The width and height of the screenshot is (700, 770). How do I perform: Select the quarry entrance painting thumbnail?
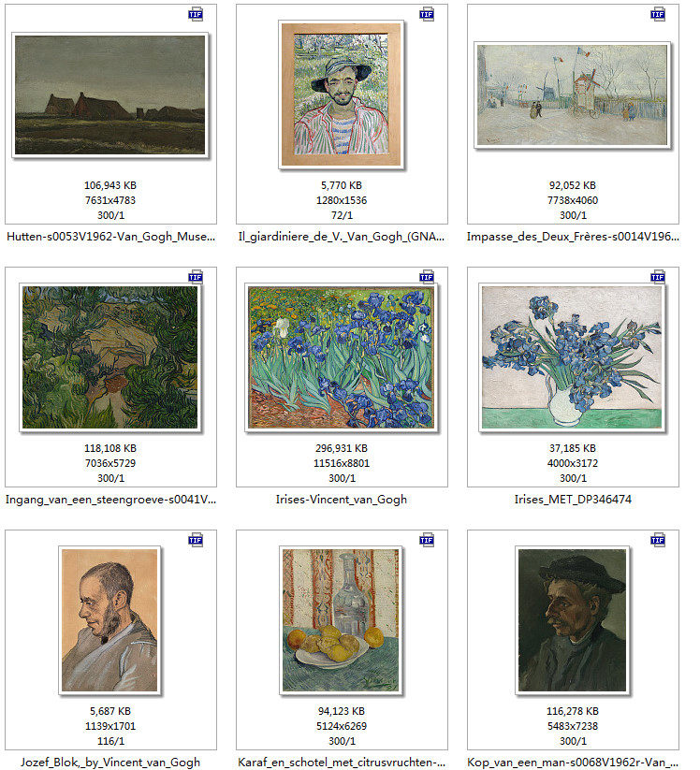coord(110,357)
